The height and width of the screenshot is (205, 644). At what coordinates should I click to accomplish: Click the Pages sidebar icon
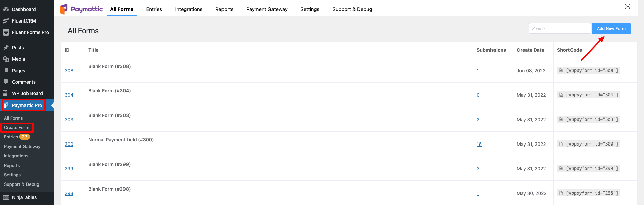[6, 71]
